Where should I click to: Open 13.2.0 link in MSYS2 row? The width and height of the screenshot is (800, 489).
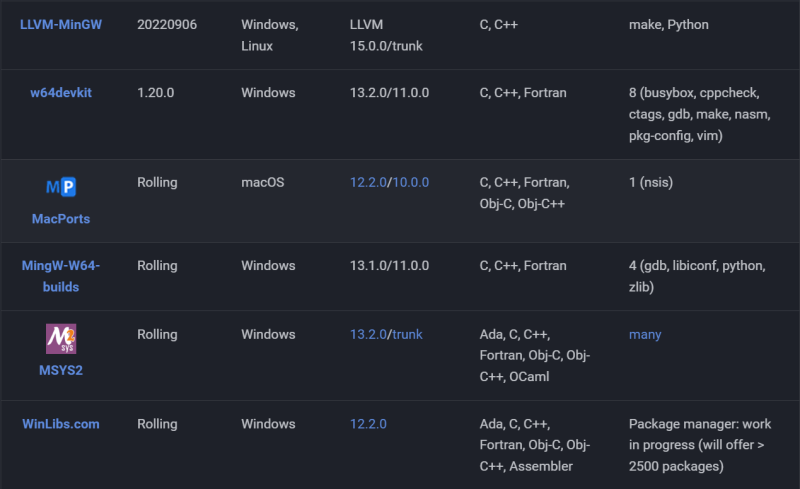click(x=368, y=335)
